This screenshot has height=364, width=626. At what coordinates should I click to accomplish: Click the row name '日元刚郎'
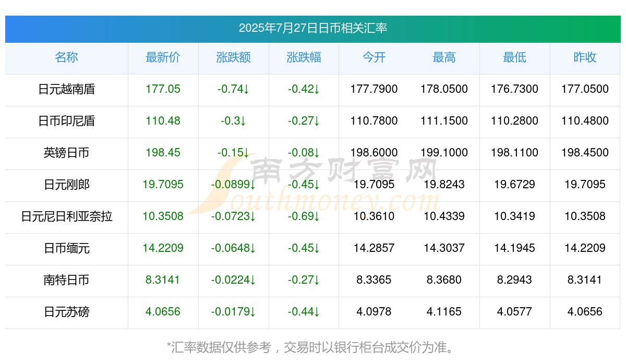(67, 185)
